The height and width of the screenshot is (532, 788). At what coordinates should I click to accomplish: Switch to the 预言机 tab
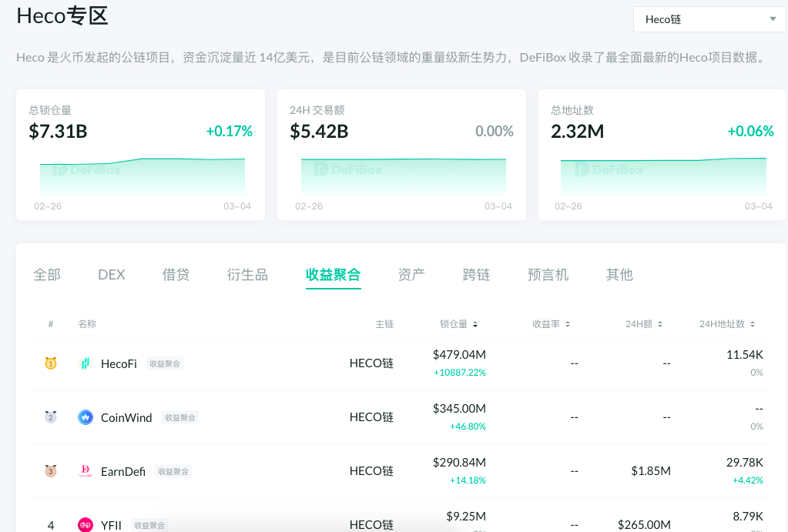point(548,274)
